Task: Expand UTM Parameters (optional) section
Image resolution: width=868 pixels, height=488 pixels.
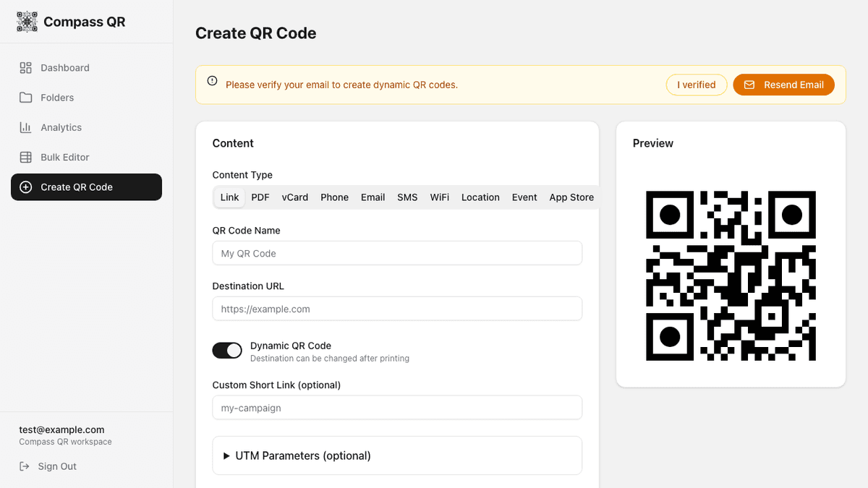Action: (397, 455)
